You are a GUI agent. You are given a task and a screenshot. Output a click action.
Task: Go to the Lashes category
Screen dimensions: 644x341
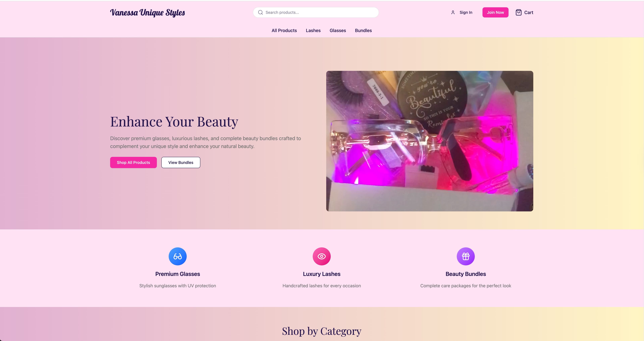click(x=313, y=30)
